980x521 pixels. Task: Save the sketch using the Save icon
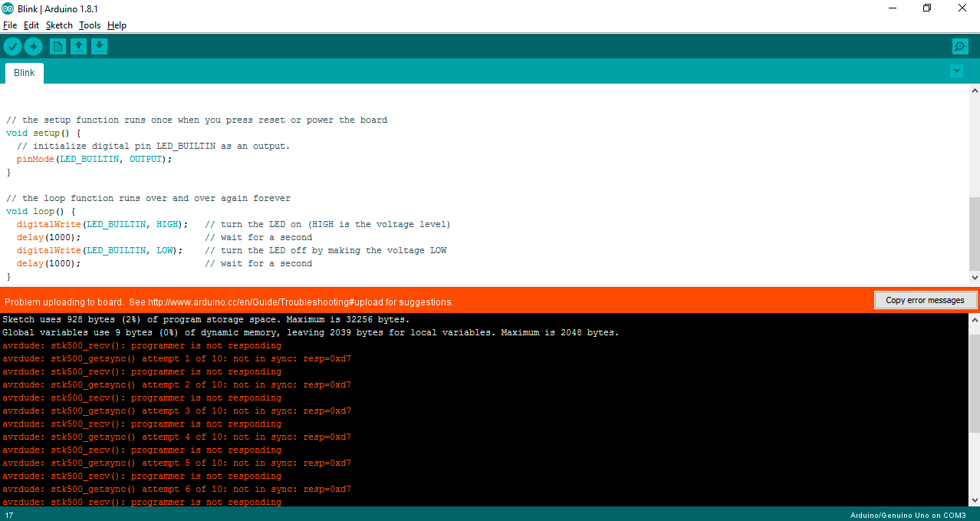[99, 47]
